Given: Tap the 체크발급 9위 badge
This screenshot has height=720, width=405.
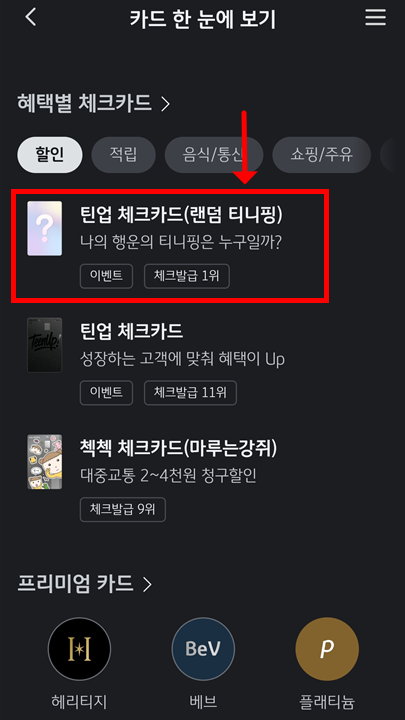Looking at the screenshot, I should point(123,509).
